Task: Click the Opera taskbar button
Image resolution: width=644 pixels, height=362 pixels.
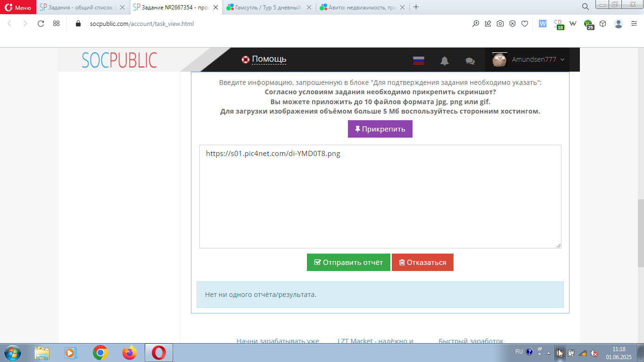Action: [x=159, y=353]
